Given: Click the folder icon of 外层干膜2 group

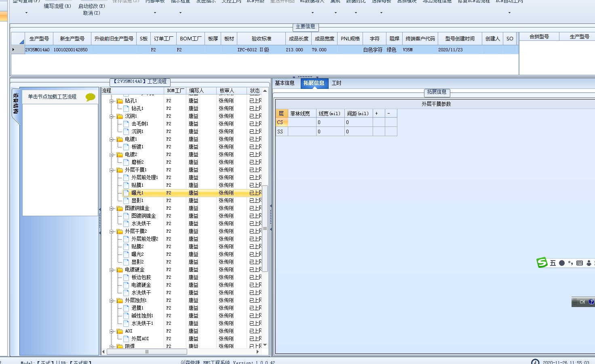Looking at the screenshot, I should (x=120, y=231).
